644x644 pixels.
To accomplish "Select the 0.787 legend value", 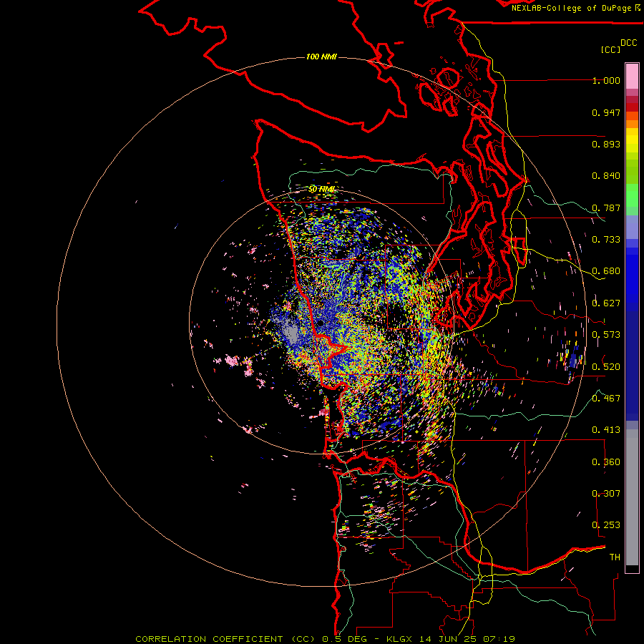I will [x=606, y=208].
